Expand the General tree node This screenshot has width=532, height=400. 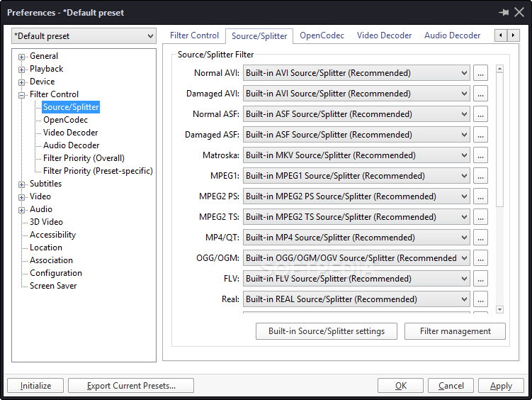click(22, 57)
